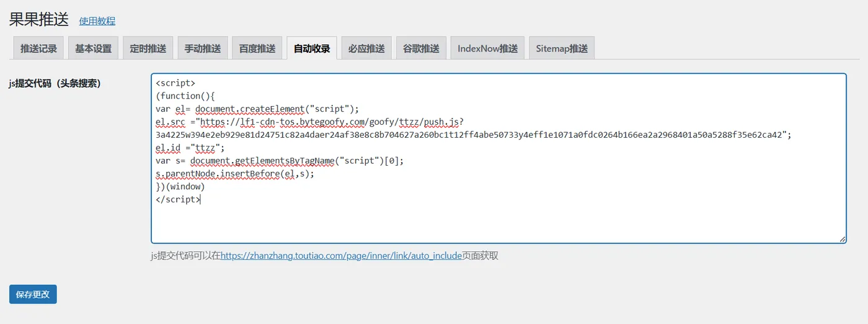Select the 手动推送 tab
The height and width of the screenshot is (324, 868).
[202, 48]
